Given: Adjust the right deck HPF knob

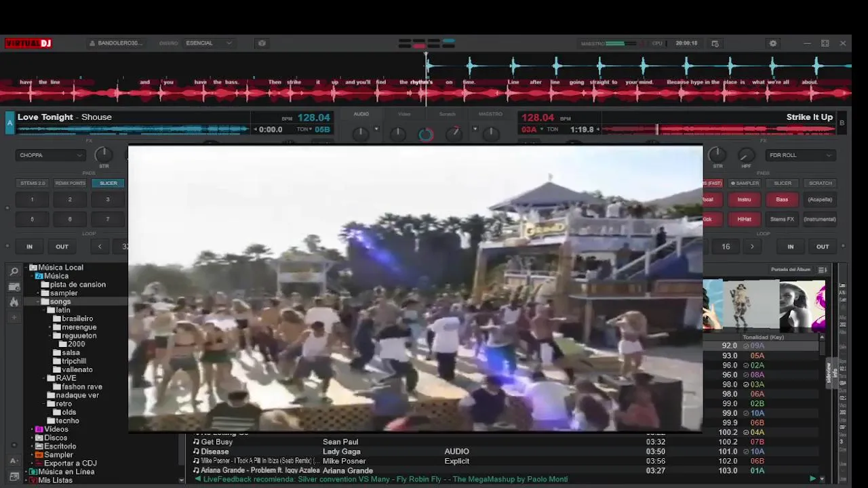Looking at the screenshot, I should click(x=746, y=155).
